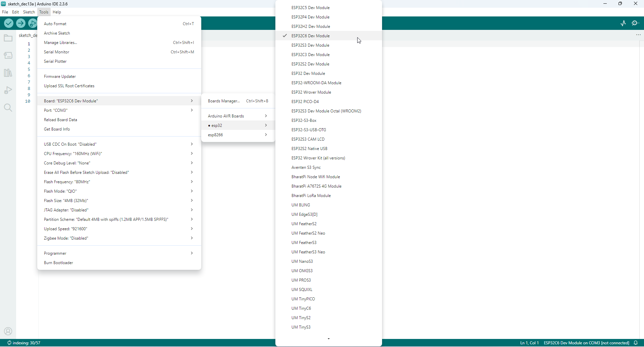Click the Upload arrow icon
Image resolution: width=644 pixels, height=347 pixels.
pos(21,23)
